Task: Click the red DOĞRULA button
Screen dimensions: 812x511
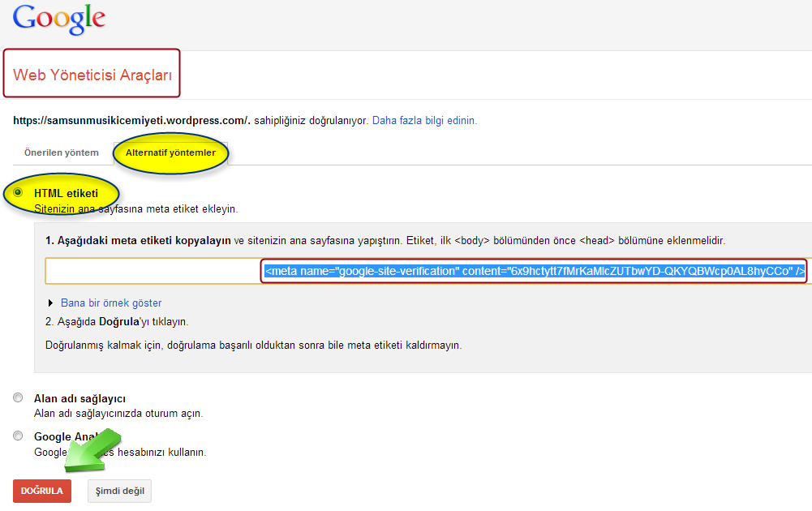Action: [x=42, y=491]
